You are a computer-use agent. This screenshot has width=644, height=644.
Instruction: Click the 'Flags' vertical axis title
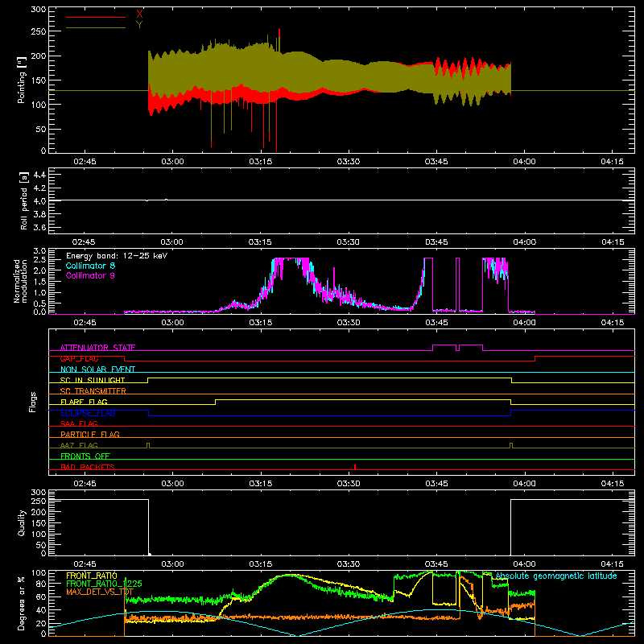[33, 402]
